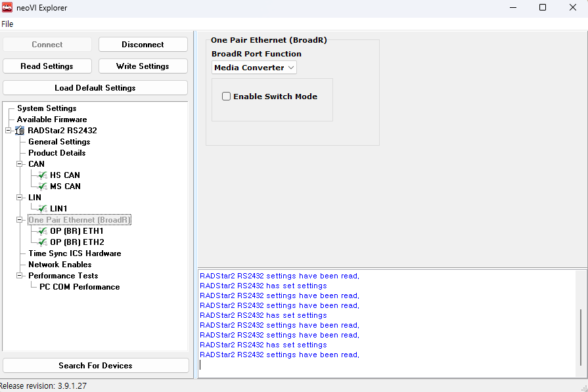This screenshot has height=392, width=588.
Task: Click first 'has set settings' log line
Action: click(263, 286)
